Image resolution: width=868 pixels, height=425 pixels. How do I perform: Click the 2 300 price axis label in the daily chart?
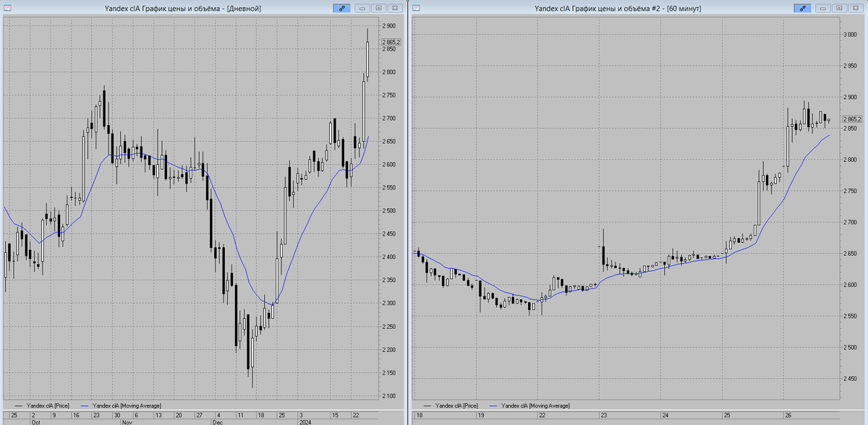point(389,304)
